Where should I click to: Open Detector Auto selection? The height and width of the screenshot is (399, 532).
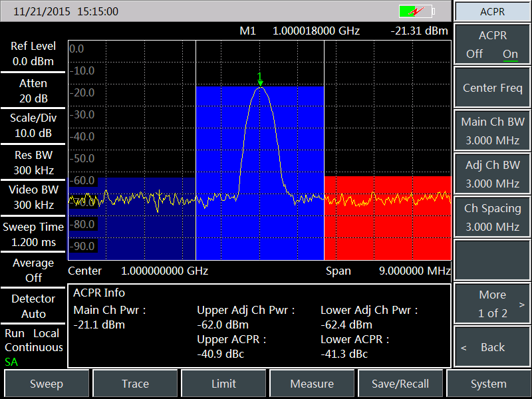(33, 306)
